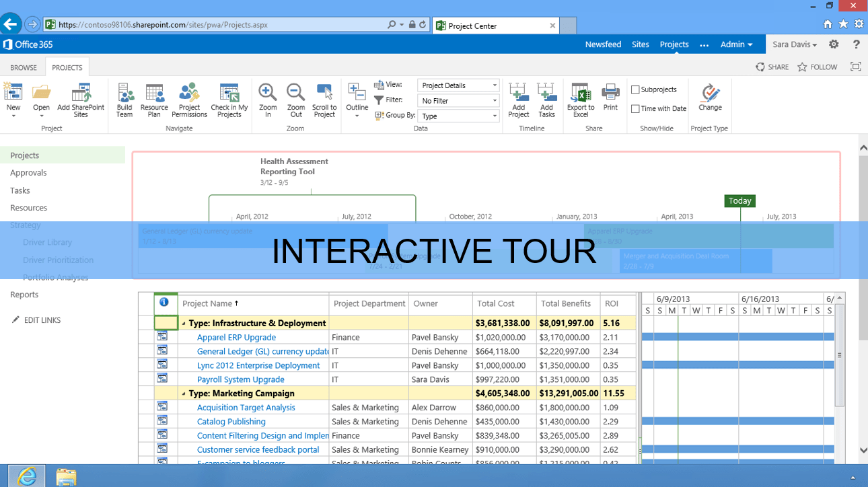Enable the Subprojects checkbox
Screen dimensions: 868x487
click(635, 89)
